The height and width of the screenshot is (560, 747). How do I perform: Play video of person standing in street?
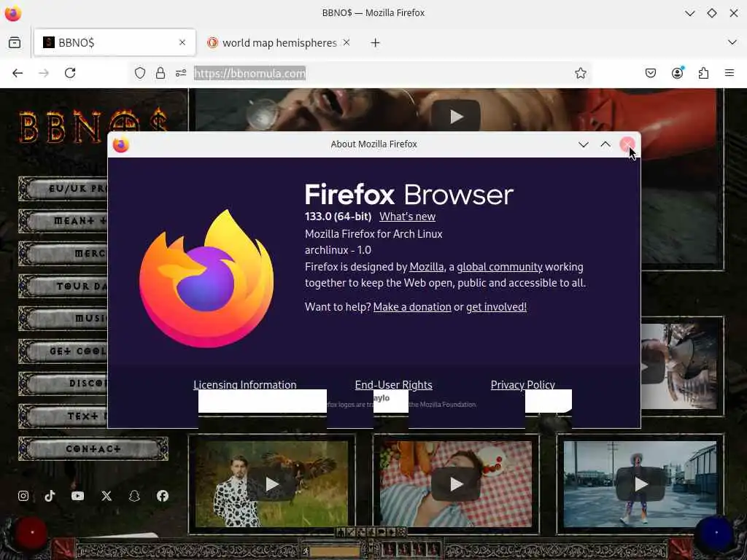tap(640, 484)
